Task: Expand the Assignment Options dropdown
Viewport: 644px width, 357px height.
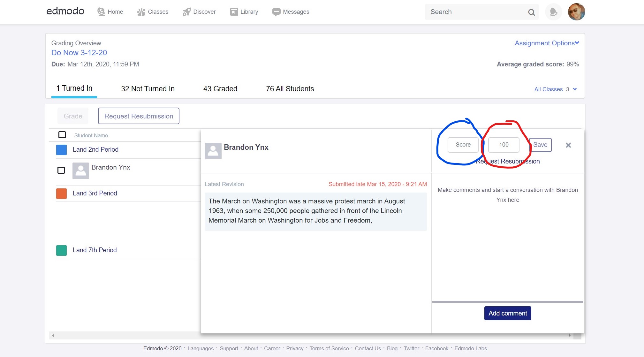Action: (547, 43)
